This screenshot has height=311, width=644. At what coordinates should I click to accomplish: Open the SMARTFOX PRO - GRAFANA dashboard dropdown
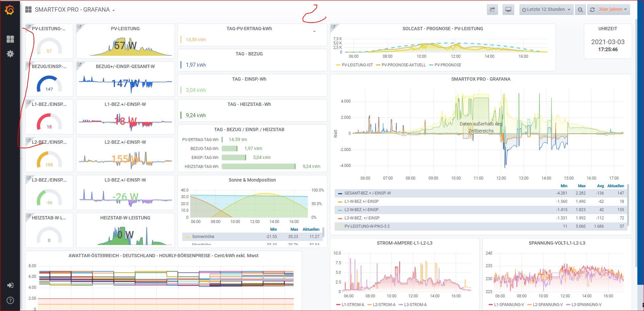point(75,10)
